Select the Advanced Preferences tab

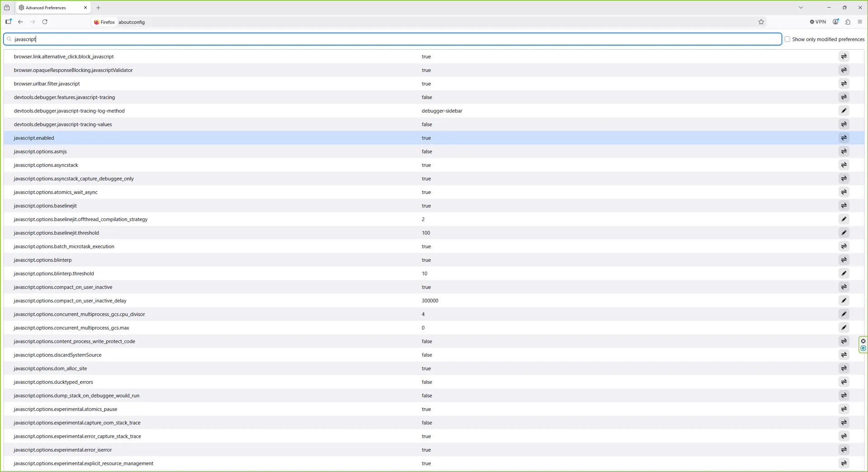point(53,8)
